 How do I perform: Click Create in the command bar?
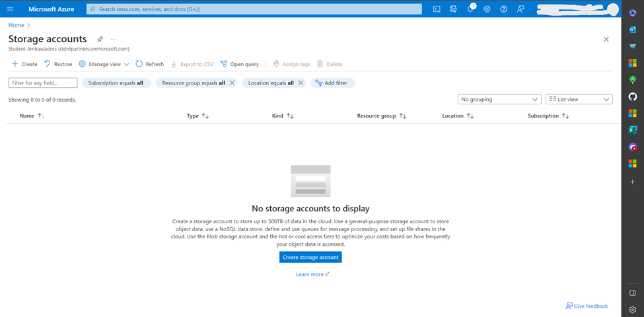point(24,64)
